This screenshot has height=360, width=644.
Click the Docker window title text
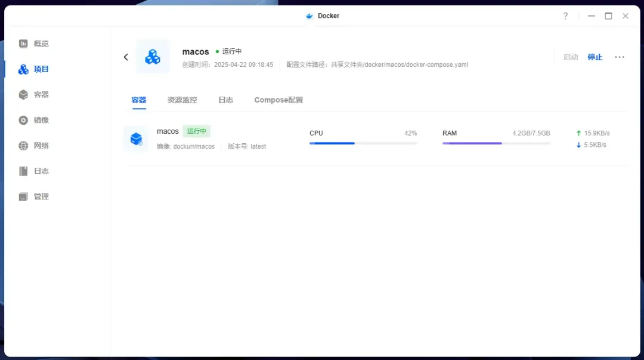329,16
